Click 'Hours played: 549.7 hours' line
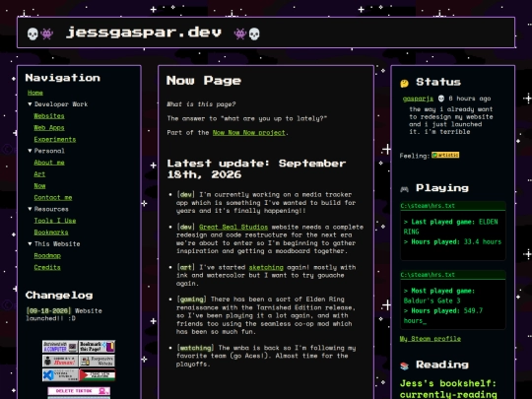532x399 pixels. click(x=442, y=315)
